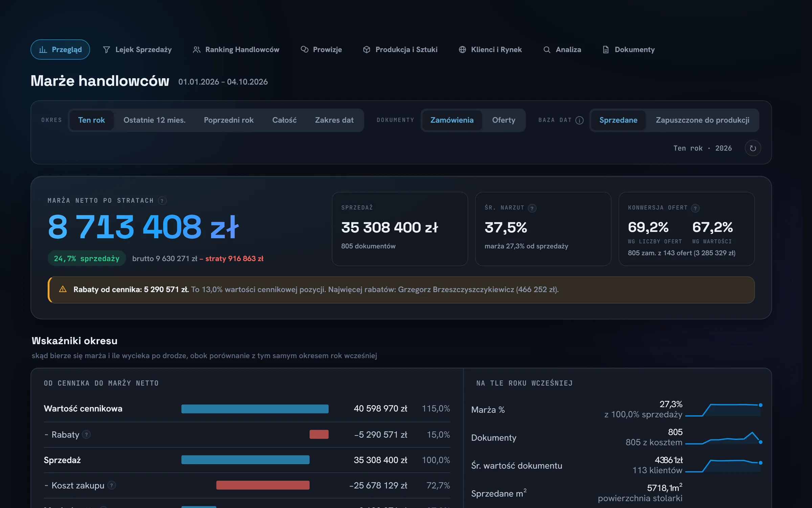
Task: Select the Całość period option
Action: (284, 120)
